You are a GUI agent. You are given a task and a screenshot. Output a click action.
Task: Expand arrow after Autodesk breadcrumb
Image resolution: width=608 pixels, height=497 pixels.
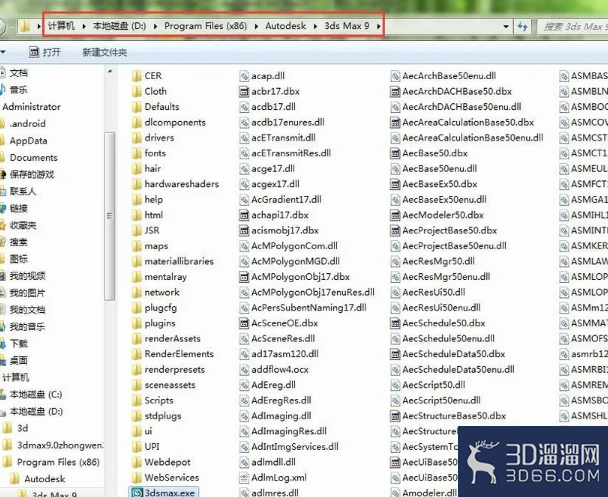pyautogui.click(x=315, y=26)
